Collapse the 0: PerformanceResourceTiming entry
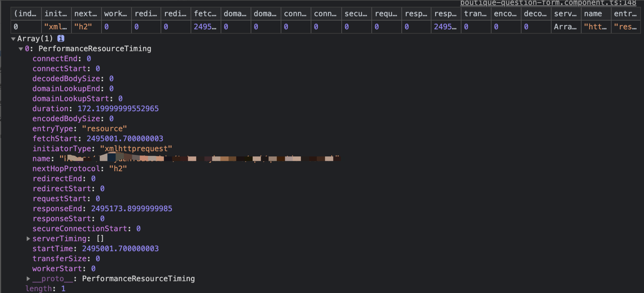This screenshot has height=293, width=644. (21, 49)
